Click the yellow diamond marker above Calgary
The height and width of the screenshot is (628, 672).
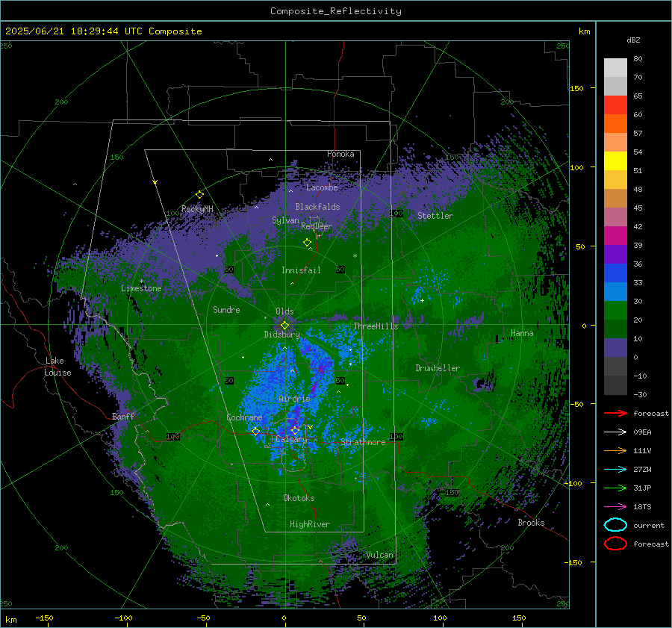point(295,430)
